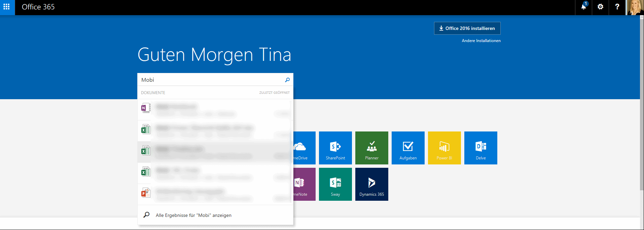
Task: Click the DOKUMENTE section header
Action: point(153,93)
